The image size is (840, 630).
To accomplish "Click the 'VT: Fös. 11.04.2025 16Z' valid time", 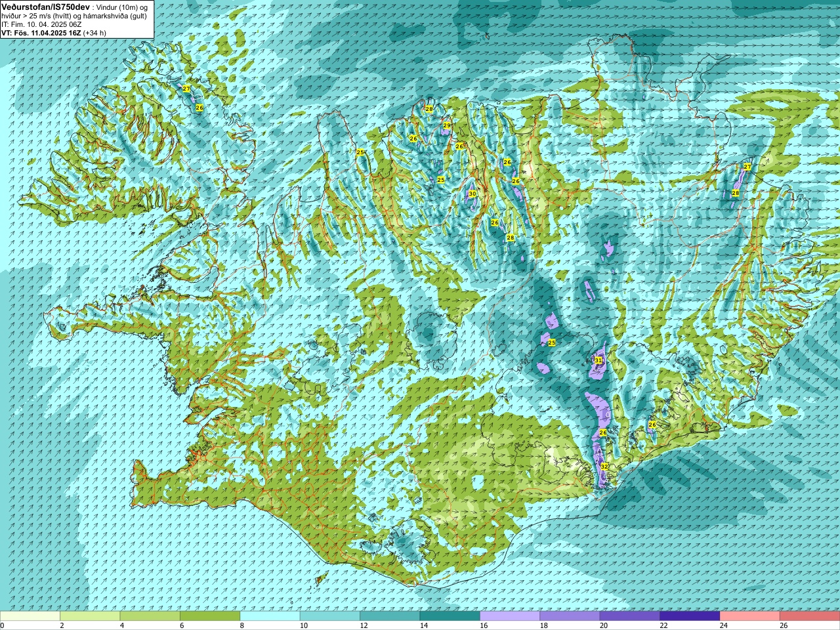I will 41,33.
